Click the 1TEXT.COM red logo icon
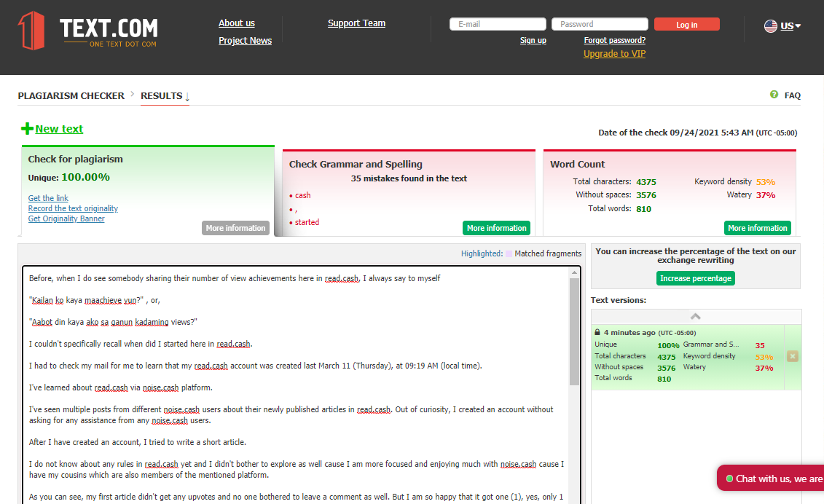The width and height of the screenshot is (824, 504). [x=31, y=31]
